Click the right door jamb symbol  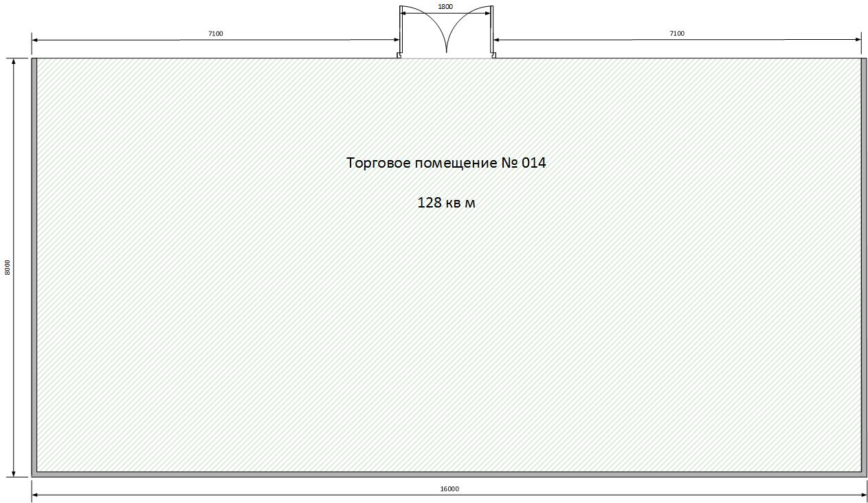493,55
